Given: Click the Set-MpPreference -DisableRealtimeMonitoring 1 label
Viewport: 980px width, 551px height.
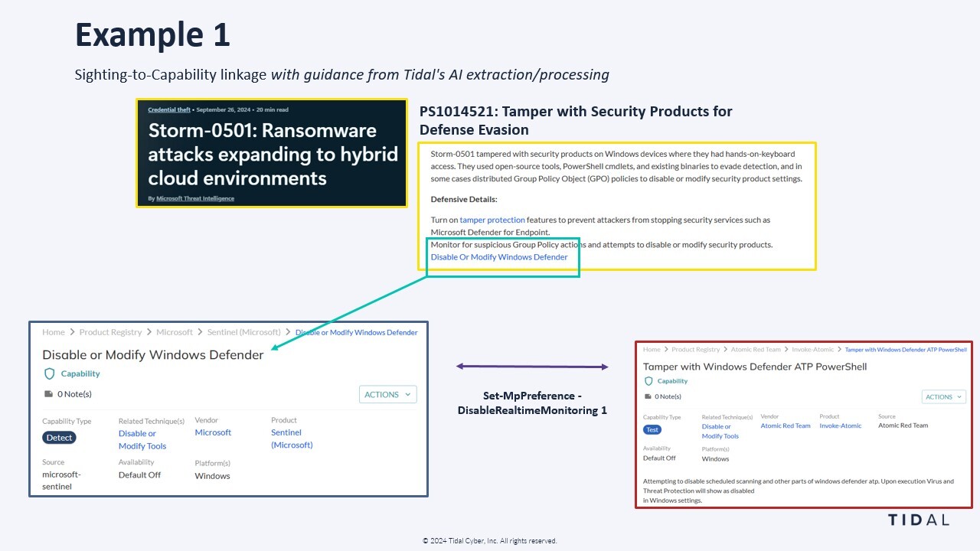Looking at the screenshot, I should (532, 403).
